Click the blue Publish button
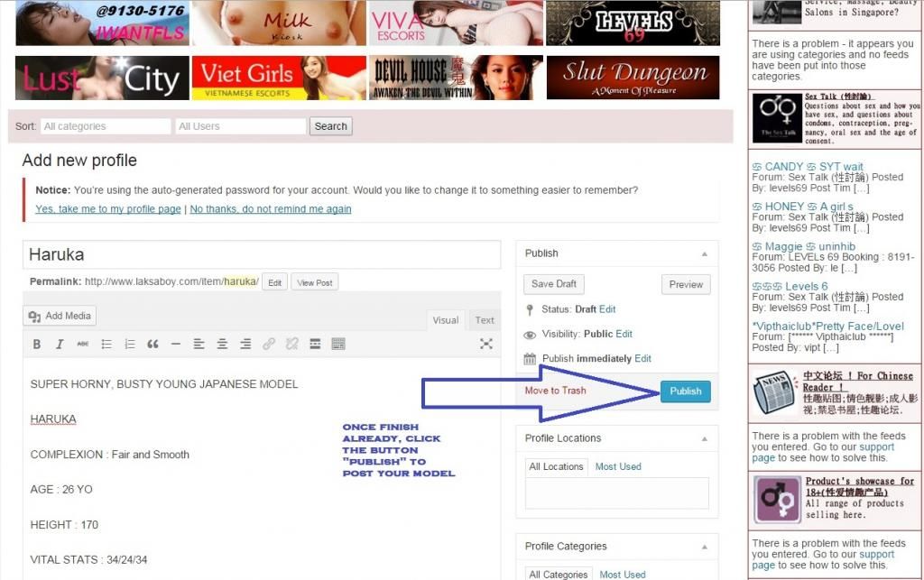Screen dimensions: 924x580 686,391
